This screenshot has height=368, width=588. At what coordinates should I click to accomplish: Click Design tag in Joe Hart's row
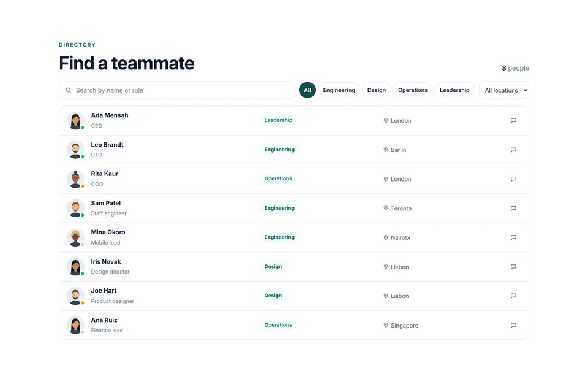(273, 296)
